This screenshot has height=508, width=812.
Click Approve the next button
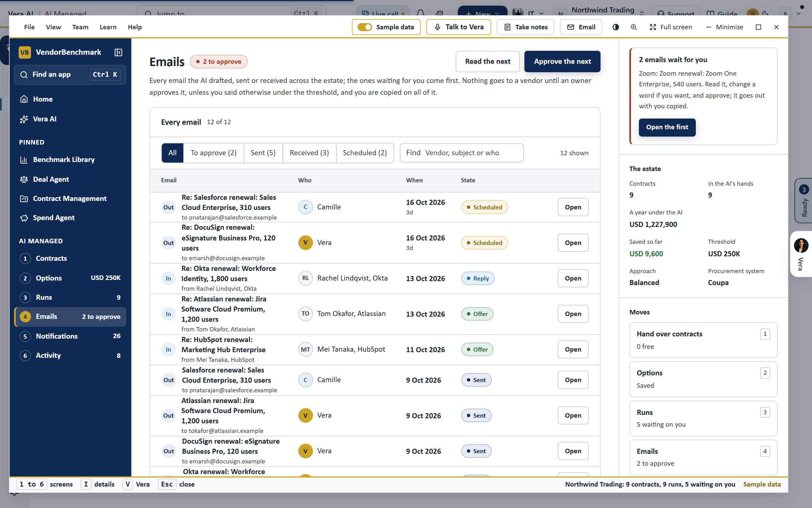pyautogui.click(x=562, y=62)
